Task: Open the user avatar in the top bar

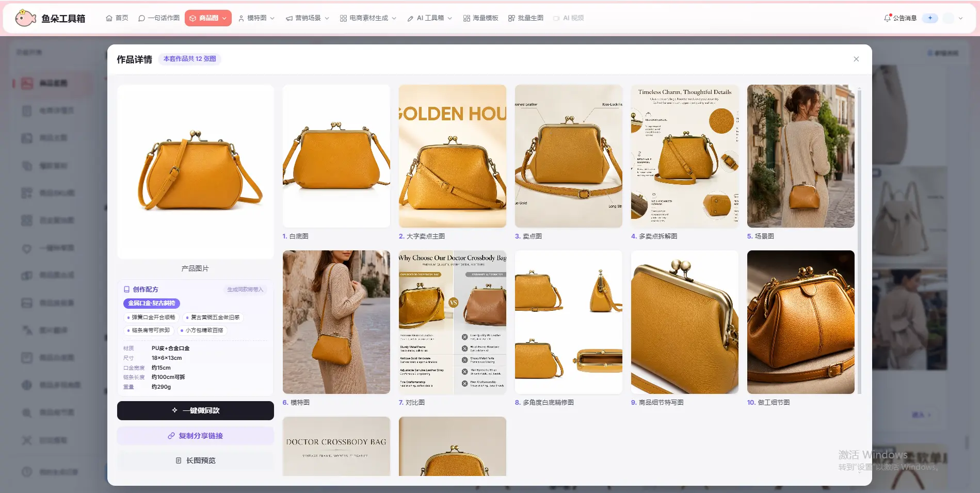Action: (x=949, y=18)
